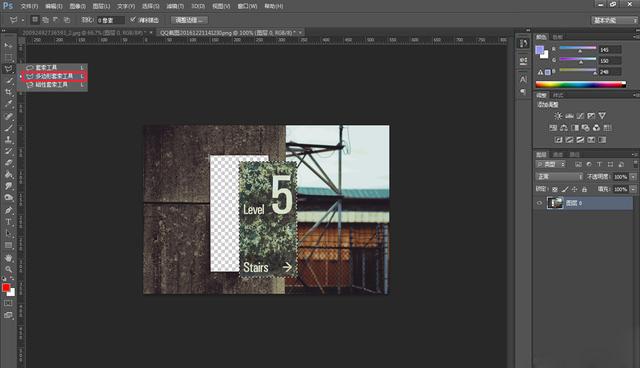Click the Refine Edge button
This screenshot has height=368, width=640.
(x=189, y=20)
